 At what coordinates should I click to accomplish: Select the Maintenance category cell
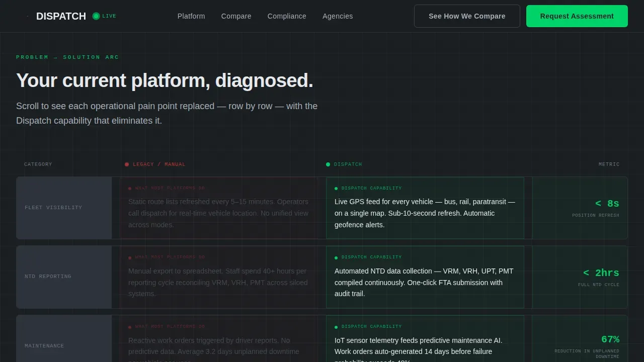(x=64, y=338)
